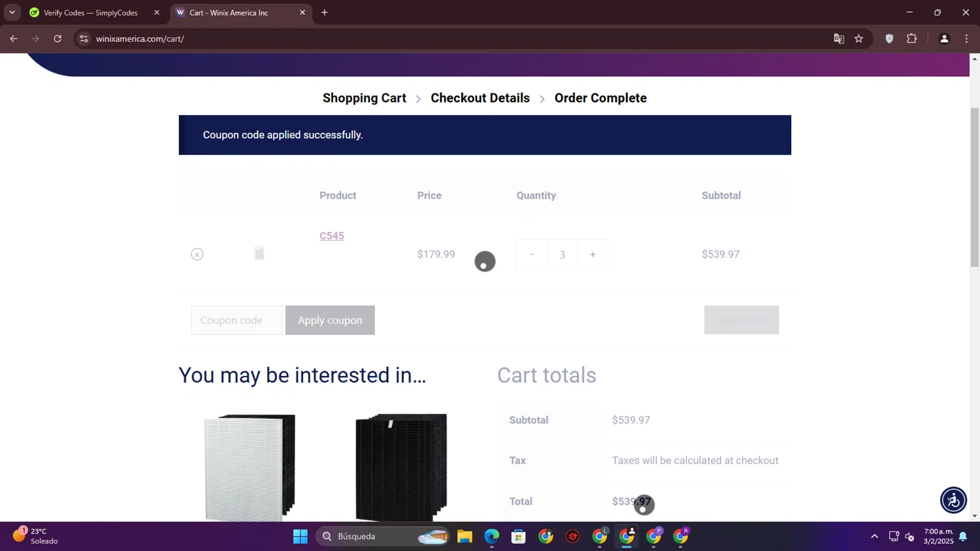Open the Chrome profile icon
The height and width of the screenshot is (551, 980).
944,39
